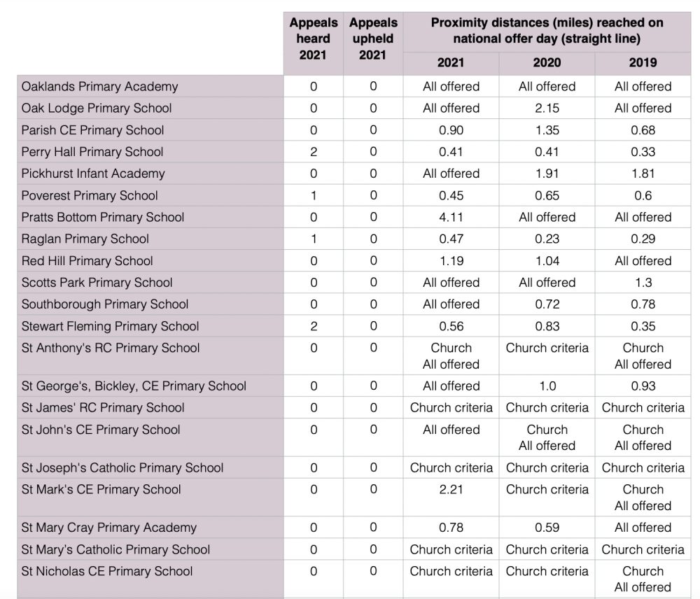Select the Oak Lodge Primary School row
This screenshot has height=599, width=700.
tap(353, 108)
